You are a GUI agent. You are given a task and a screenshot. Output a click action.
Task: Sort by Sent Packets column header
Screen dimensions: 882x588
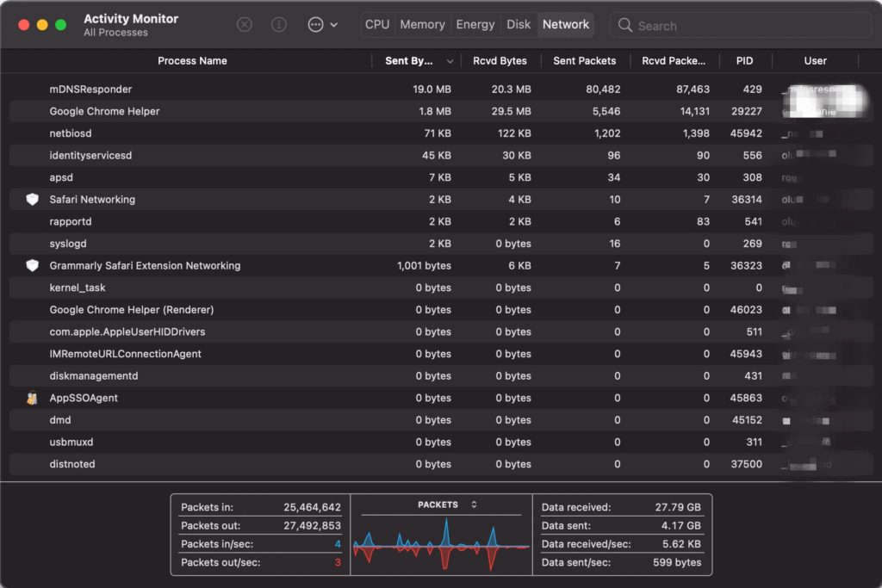(585, 61)
